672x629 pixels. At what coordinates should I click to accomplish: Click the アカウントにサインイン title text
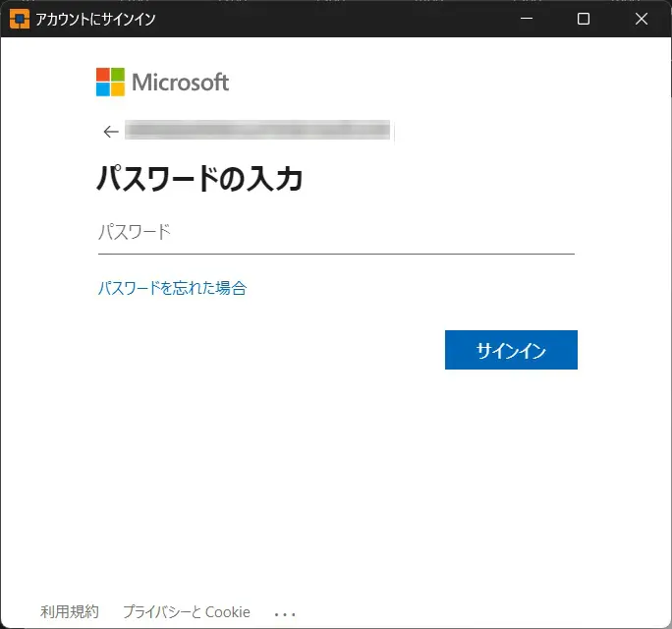95,19
